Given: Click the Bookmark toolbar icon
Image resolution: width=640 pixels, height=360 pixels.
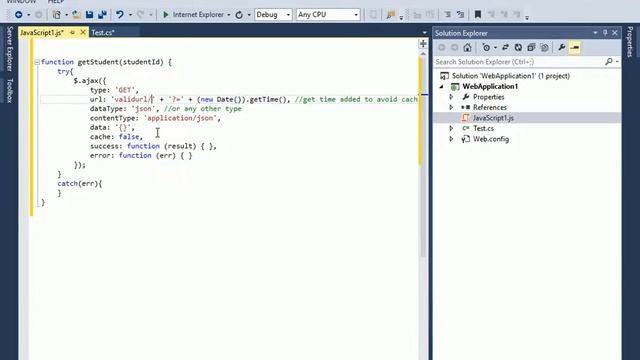Looking at the screenshot, I should pos(478,15).
